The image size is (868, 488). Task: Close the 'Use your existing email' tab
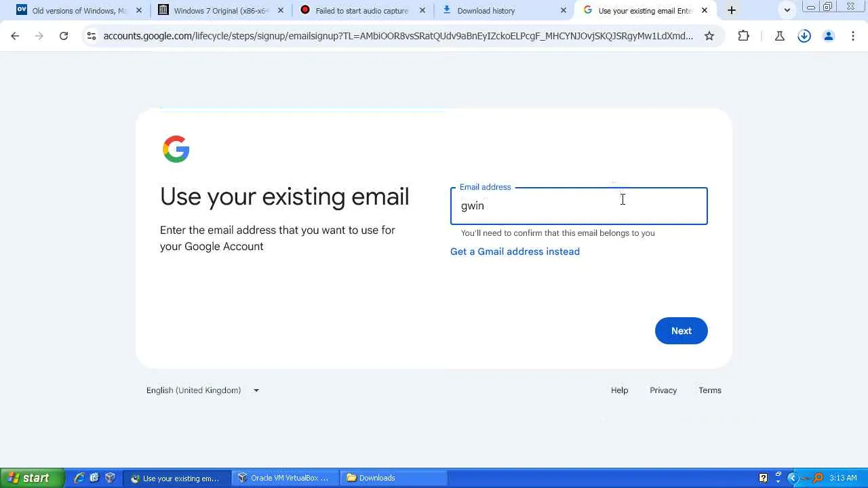coord(705,10)
